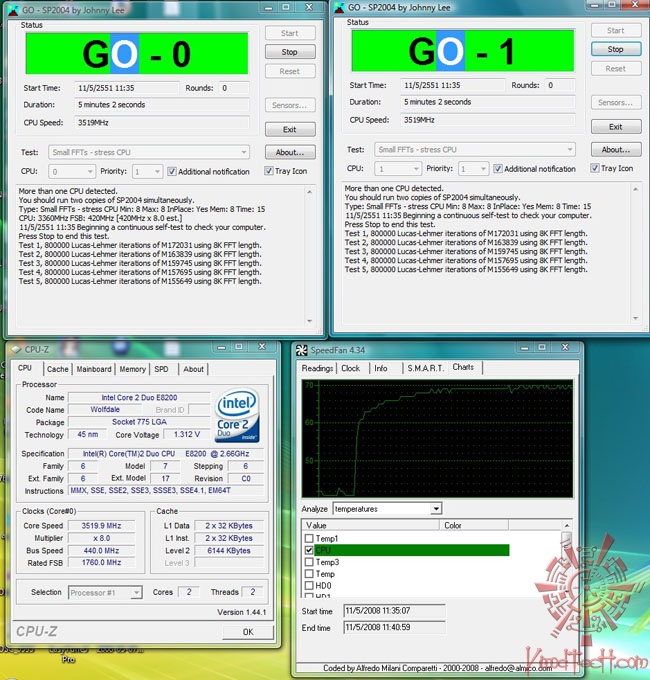Open the Analyze temperatures dropdown in SpeedFan

tap(387, 509)
